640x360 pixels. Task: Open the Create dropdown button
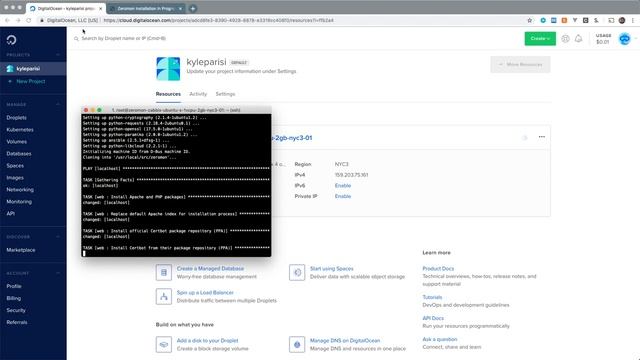tap(540, 38)
